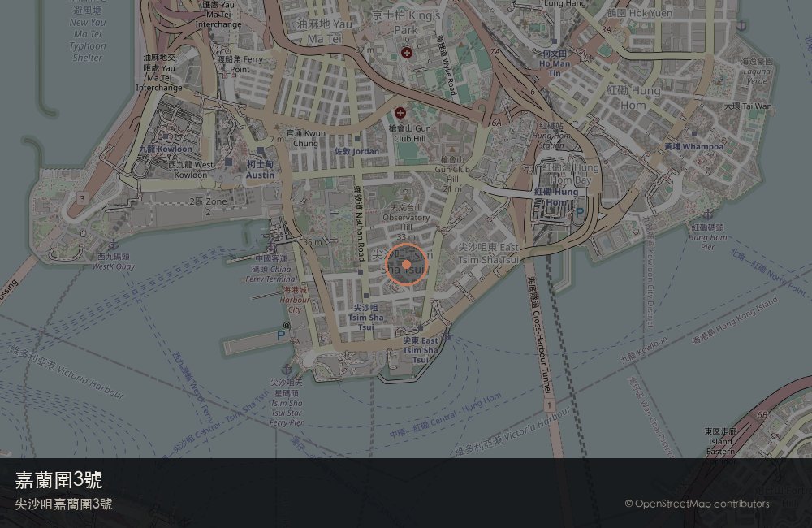Click the address subtitle 尖沙咀嘉蘭圍3號

(x=63, y=504)
